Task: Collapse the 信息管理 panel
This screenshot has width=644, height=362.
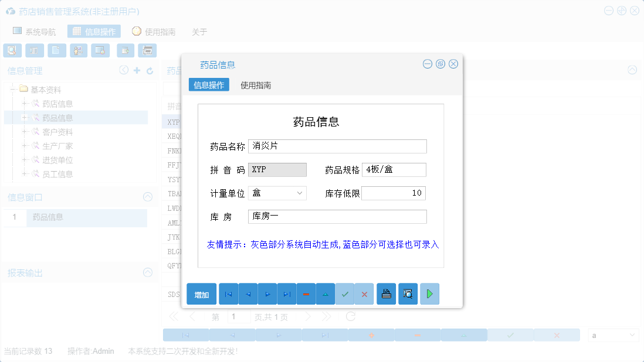Action: click(124, 70)
